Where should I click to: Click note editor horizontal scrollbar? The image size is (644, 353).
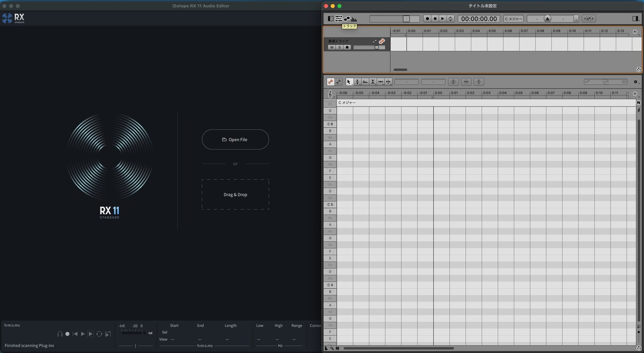pyautogui.click(x=399, y=348)
